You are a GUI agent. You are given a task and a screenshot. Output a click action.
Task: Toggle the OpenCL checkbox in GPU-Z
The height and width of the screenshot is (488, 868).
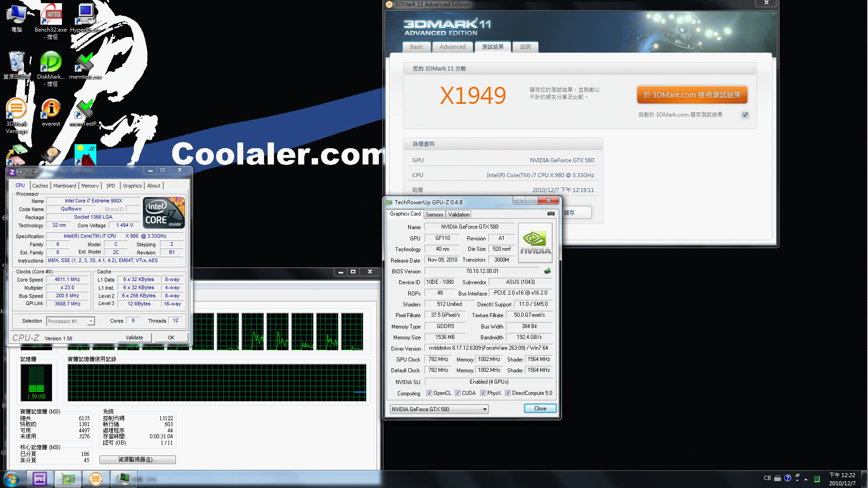click(x=429, y=393)
